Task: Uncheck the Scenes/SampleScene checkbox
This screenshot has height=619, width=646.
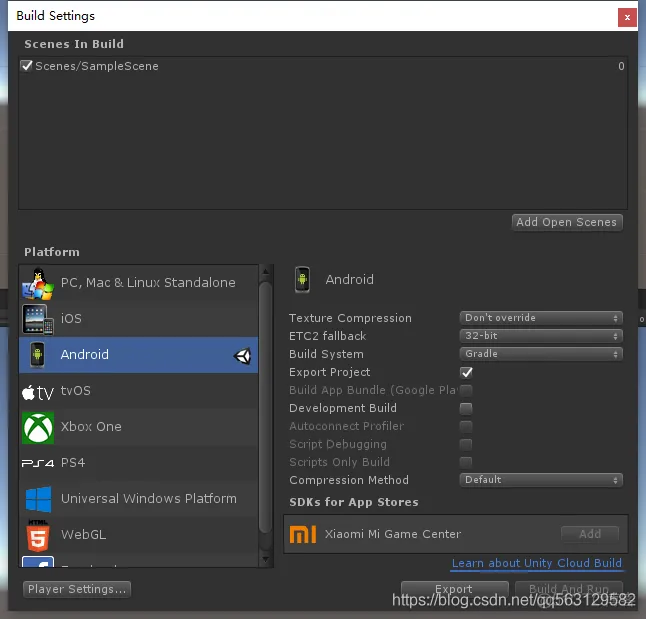Action: click(27, 66)
